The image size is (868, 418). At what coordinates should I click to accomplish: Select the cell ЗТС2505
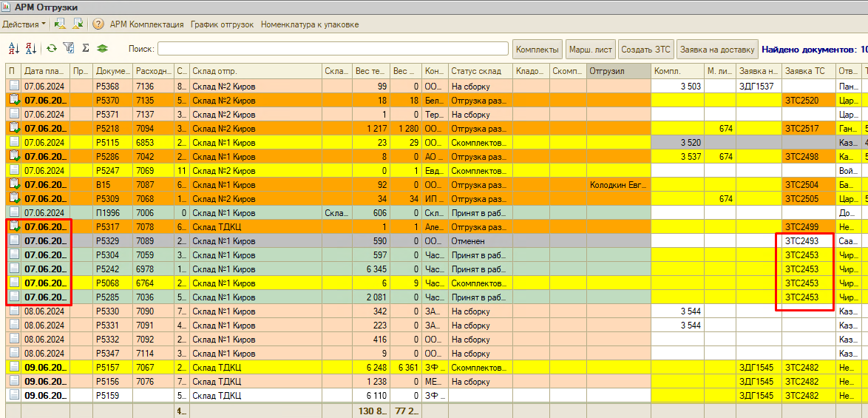[x=810, y=198]
